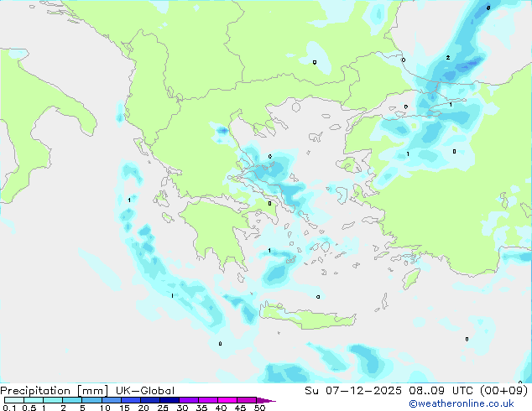
Task: Click the legend label '0.1'
Action: pos(9,408)
